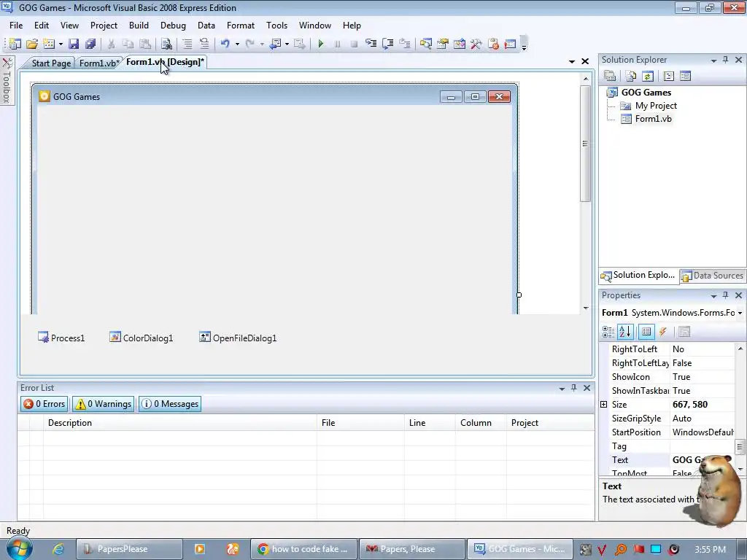Click the designer vertical scrollbar thumb

585,144
